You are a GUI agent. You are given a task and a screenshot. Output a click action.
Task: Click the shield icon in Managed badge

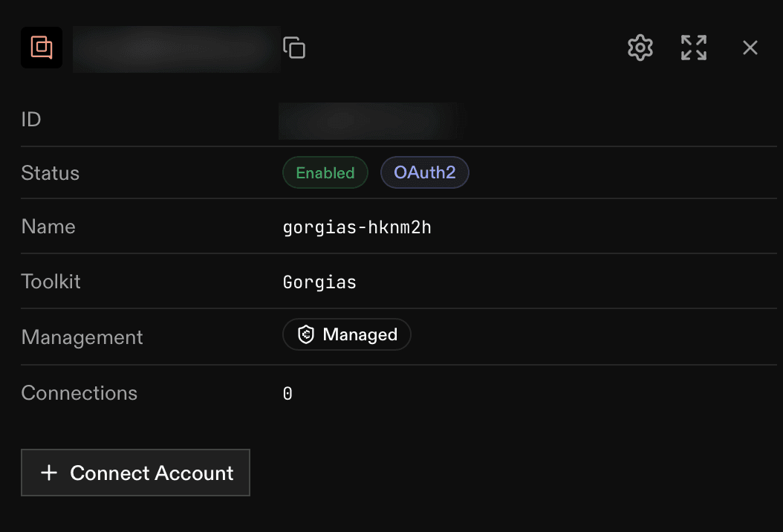305,334
